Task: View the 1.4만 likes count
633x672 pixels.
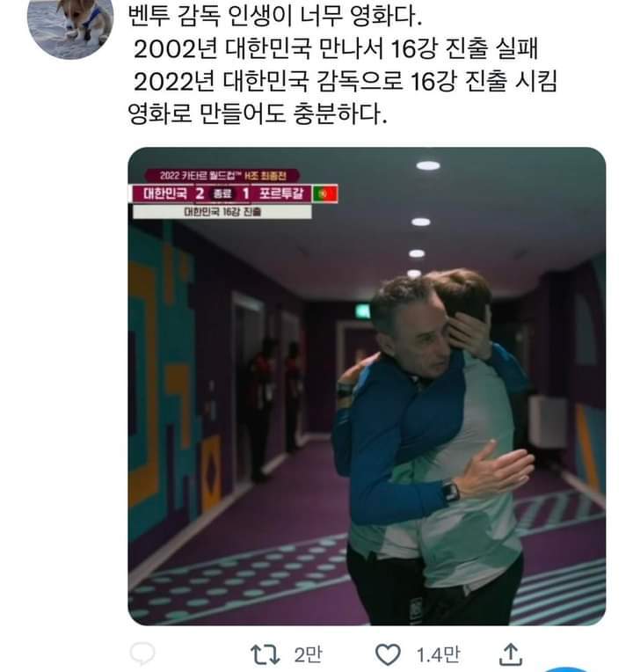Action: [x=438, y=655]
